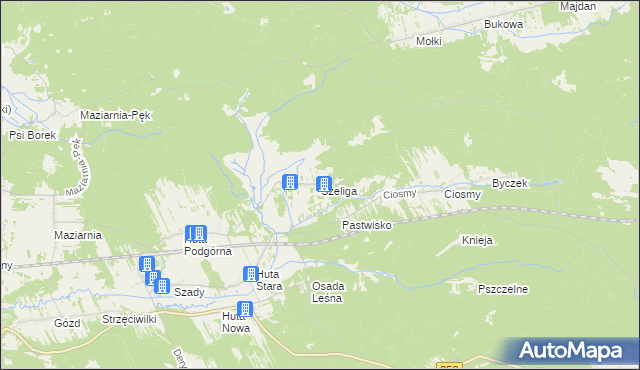Click the Huta Podgórna label
The image size is (640, 370).
[208, 246]
